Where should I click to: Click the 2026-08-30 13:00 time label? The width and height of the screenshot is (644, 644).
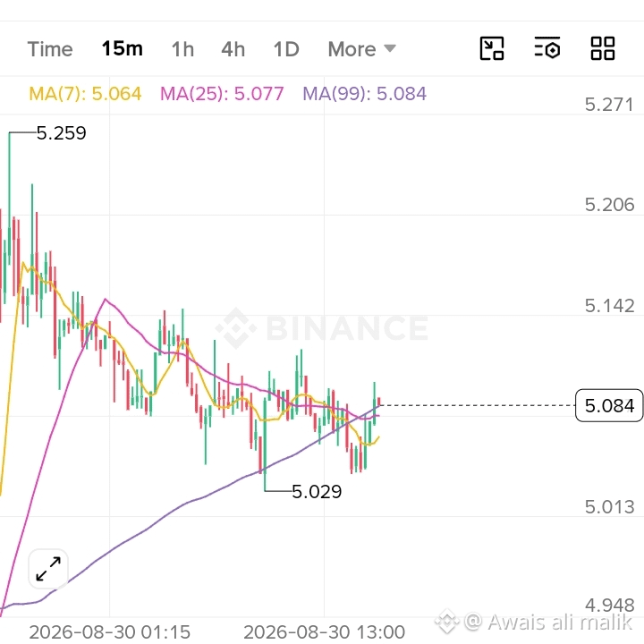325,632
